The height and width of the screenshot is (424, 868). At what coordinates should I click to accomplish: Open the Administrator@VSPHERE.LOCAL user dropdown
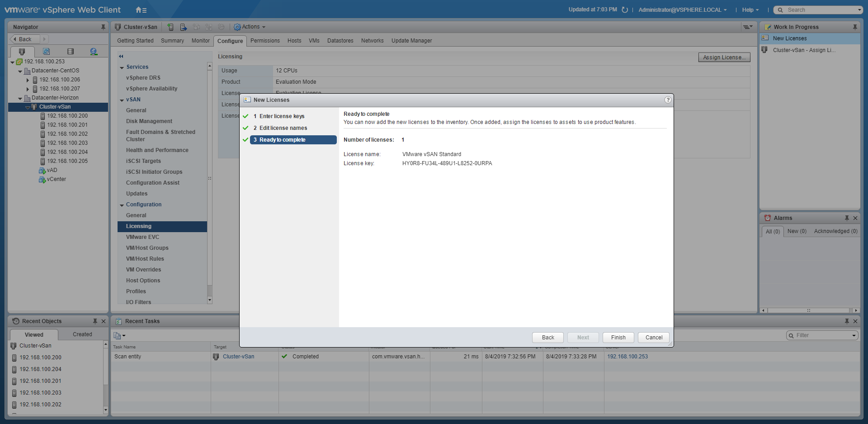coord(682,10)
